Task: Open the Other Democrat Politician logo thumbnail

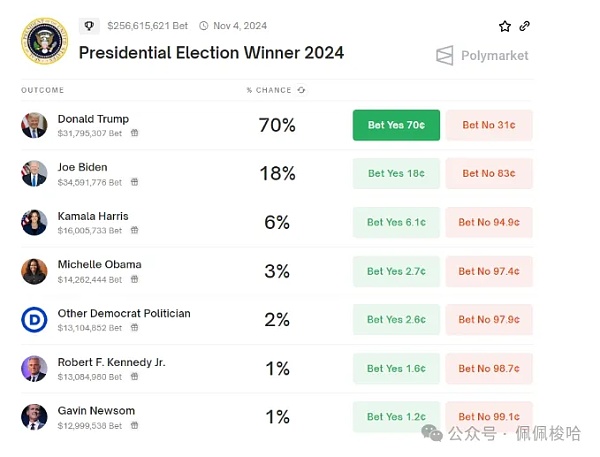Action: coord(34,320)
